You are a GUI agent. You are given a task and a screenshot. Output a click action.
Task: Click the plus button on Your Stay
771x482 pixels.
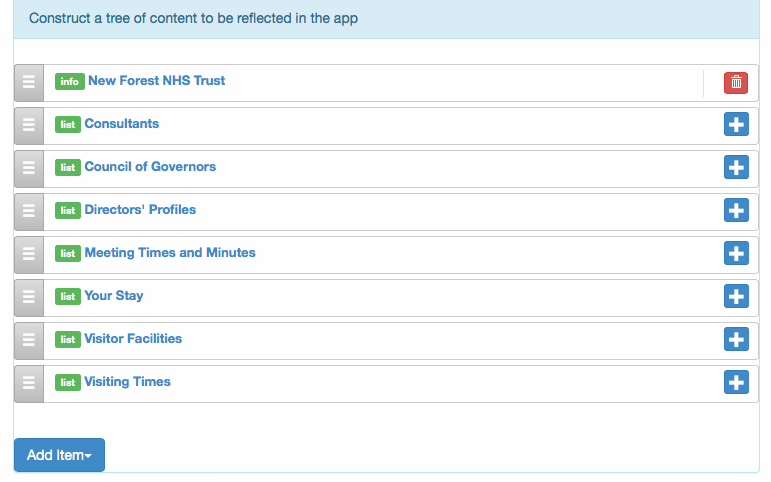point(736,296)
